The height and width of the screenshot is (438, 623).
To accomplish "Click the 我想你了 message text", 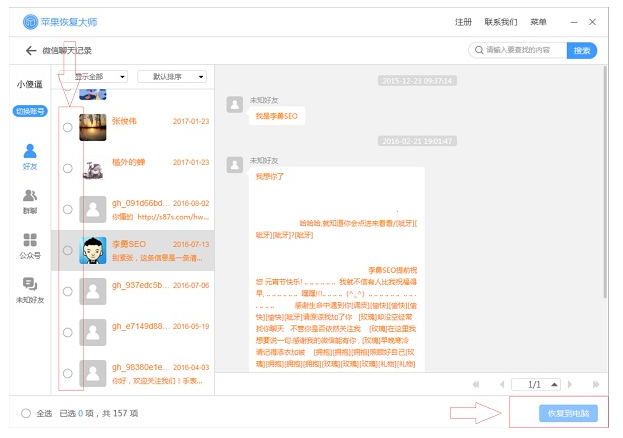I will [269, 176].
